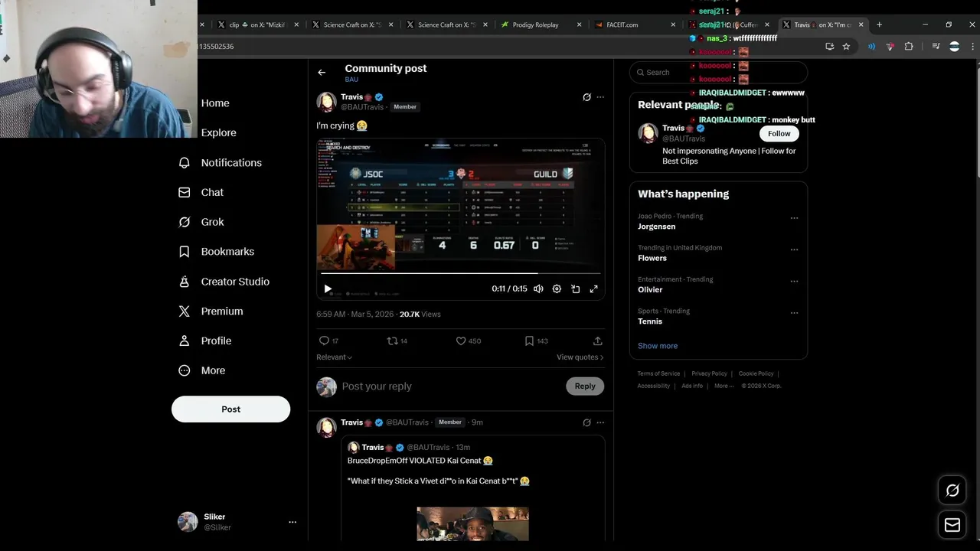This screenshot has height=551, width=980.
Task: Open options for Jorgensen trend
Action: point(794,218)
